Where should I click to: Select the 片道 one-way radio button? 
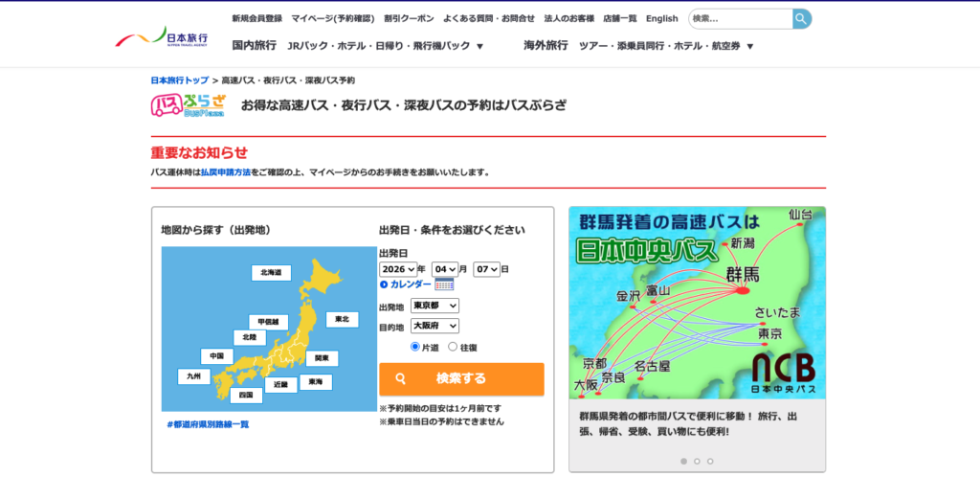tap(415, 347)
